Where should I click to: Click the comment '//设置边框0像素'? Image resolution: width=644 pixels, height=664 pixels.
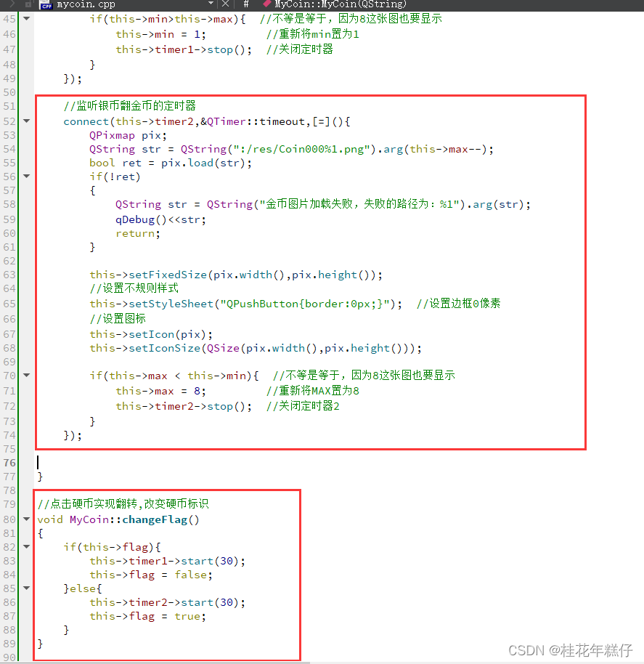(458, 304)
